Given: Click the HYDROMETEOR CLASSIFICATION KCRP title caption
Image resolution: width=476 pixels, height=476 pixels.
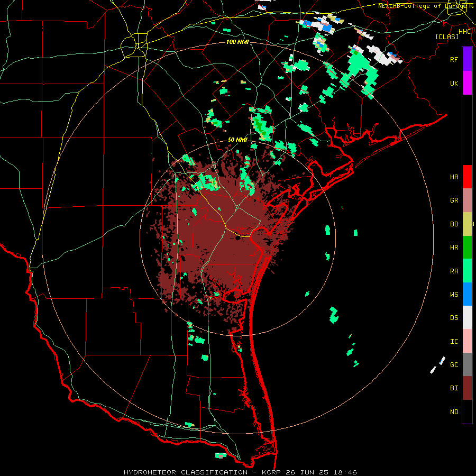Looking at the screenshot, I should [240, 472].
